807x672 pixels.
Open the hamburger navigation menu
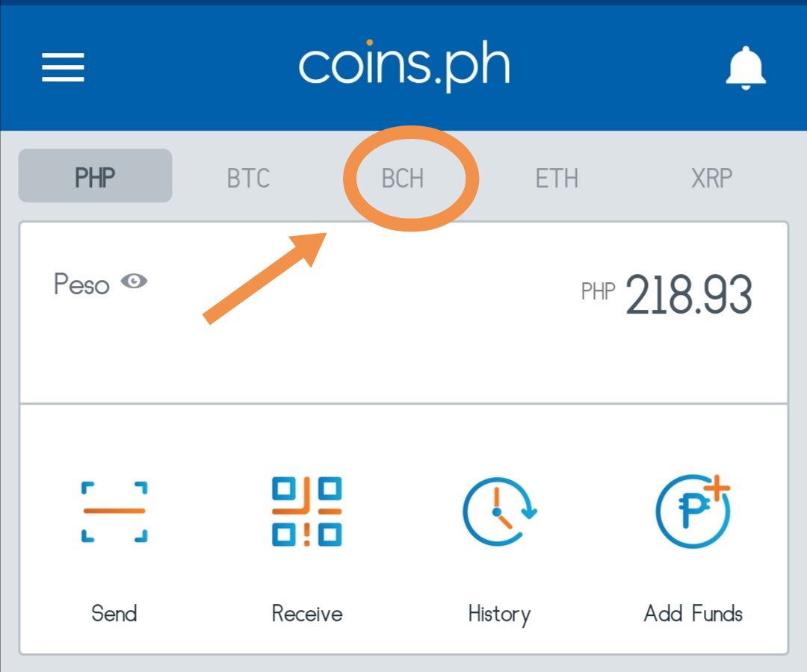click(x=63, y=67)
